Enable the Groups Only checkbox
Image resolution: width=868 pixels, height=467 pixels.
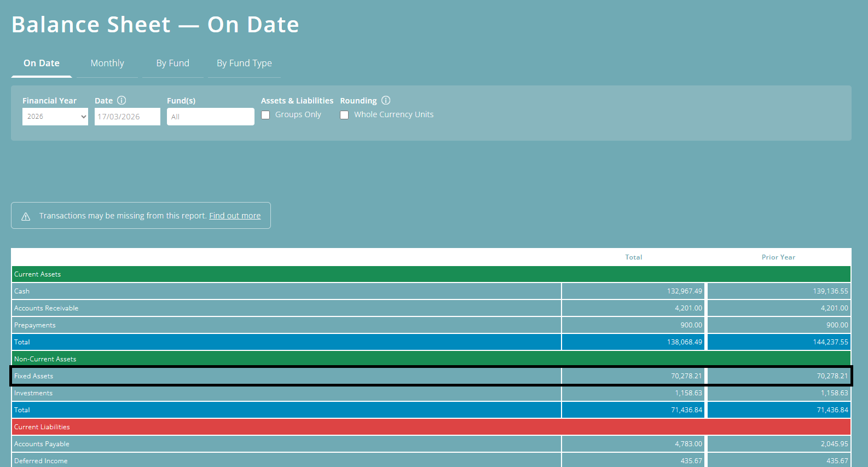[x=265, y=115]
